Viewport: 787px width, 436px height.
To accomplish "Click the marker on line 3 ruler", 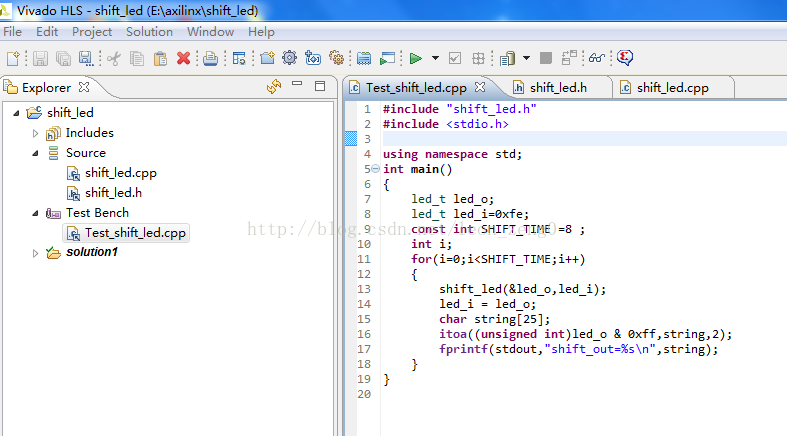I will [x=351, y=139].
